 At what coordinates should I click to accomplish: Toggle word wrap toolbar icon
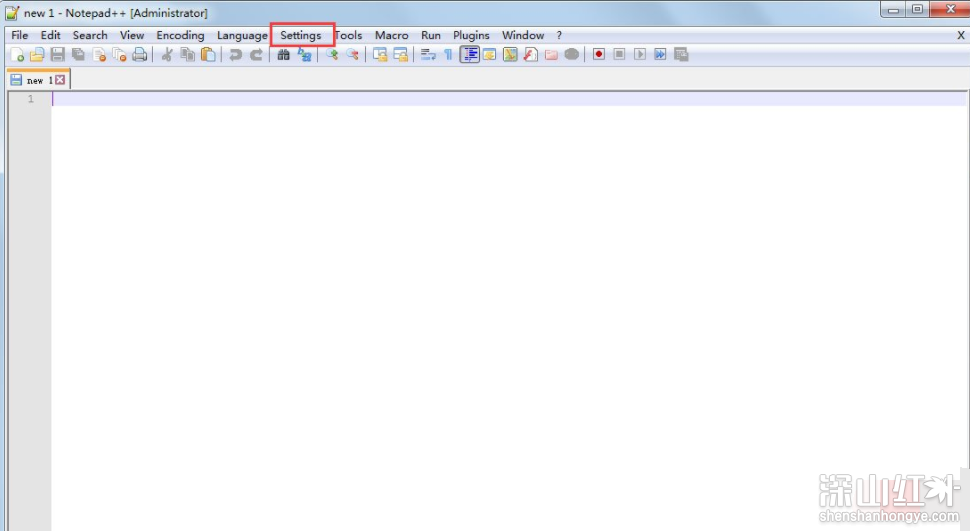click(x=428, y=55)
